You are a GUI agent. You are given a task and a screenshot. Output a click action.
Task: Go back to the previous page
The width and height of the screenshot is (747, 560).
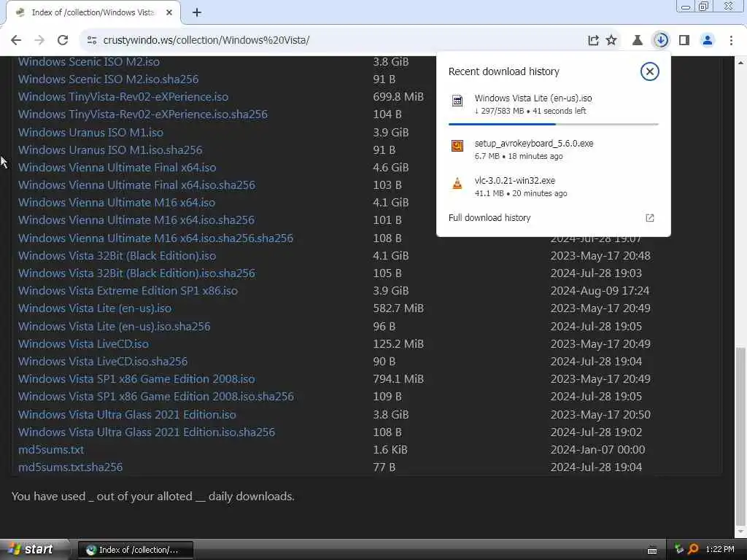(x=16, y=41)
